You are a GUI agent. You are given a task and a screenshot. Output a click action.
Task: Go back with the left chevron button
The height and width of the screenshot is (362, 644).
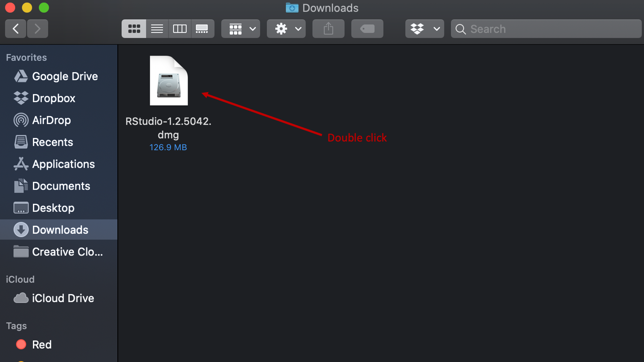coord(15,29)
